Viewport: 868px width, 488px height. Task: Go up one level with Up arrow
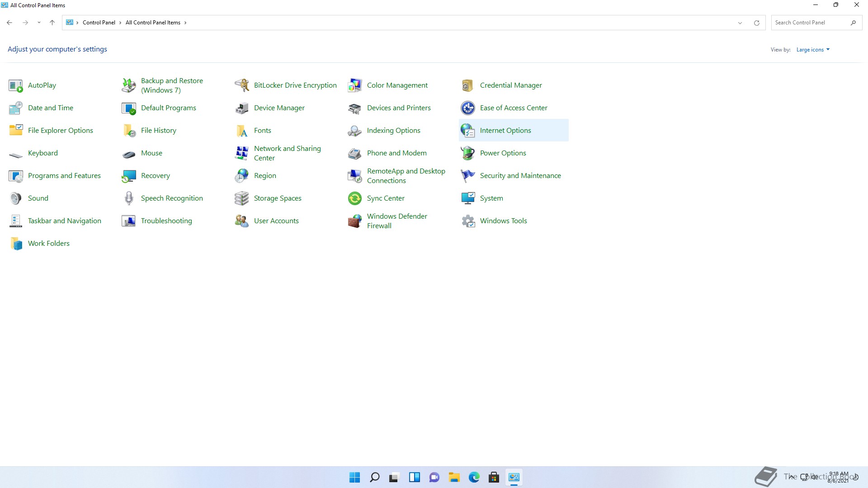click(x=52, y=23)
